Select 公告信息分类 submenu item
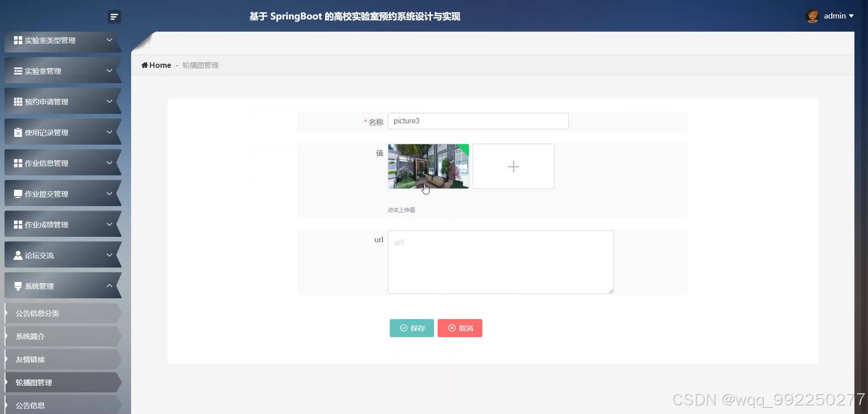 pos(63,313)
